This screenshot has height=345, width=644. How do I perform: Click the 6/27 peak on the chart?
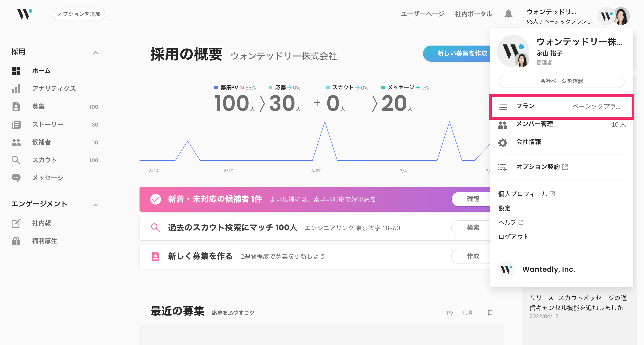click(x=325, y=122)
